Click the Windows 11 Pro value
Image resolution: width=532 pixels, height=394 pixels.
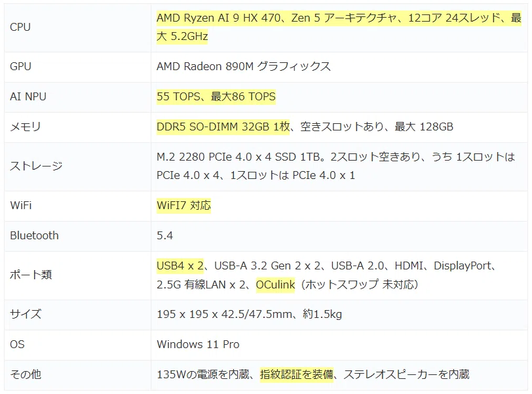[x=198, y=344]
